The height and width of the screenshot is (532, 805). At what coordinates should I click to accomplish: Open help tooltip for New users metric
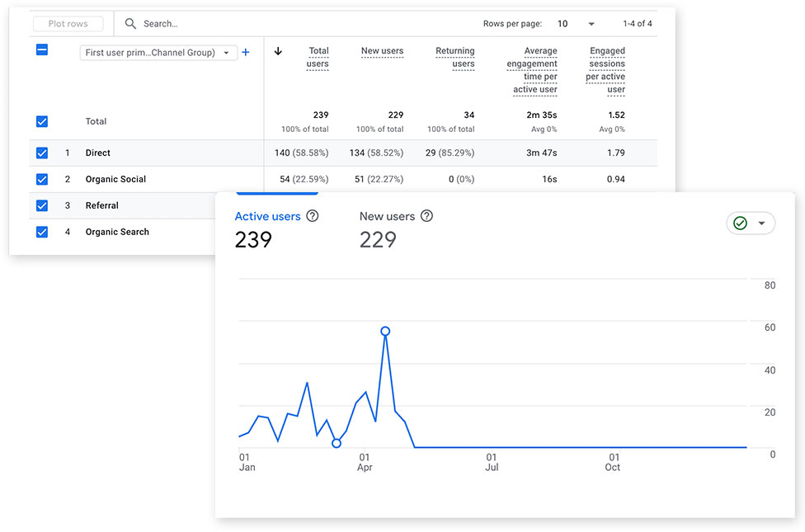coord(426,215)
